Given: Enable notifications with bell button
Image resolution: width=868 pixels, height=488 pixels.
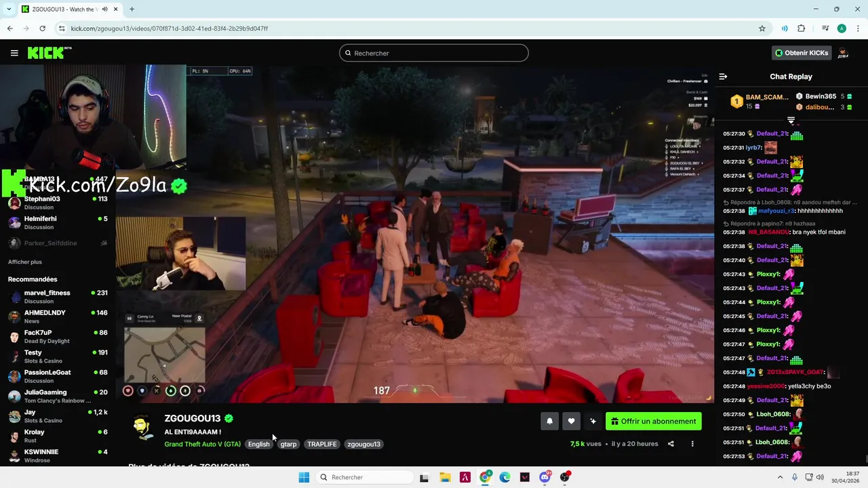Looking at the screenshot, I should (549, 422).
